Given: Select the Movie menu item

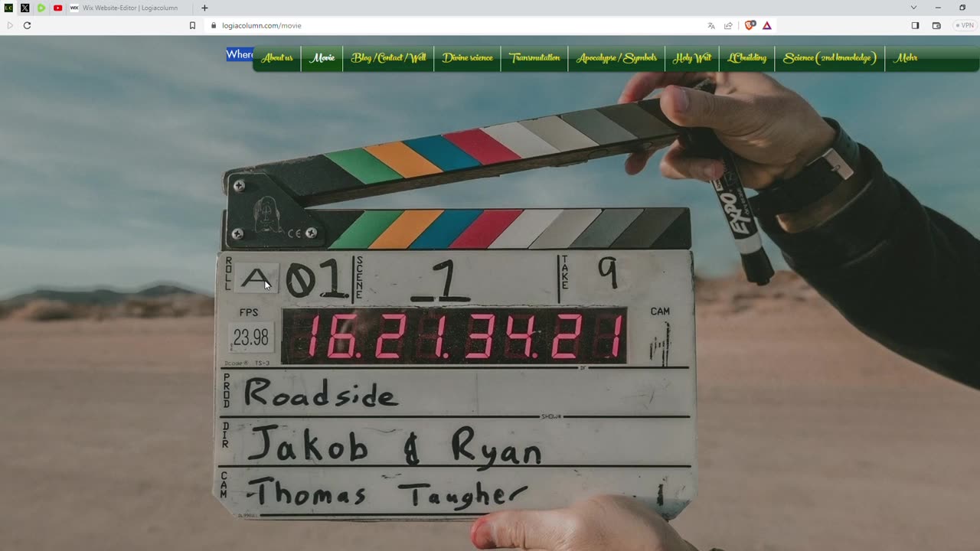Looking at the screenshot, I should coord(322,58).
